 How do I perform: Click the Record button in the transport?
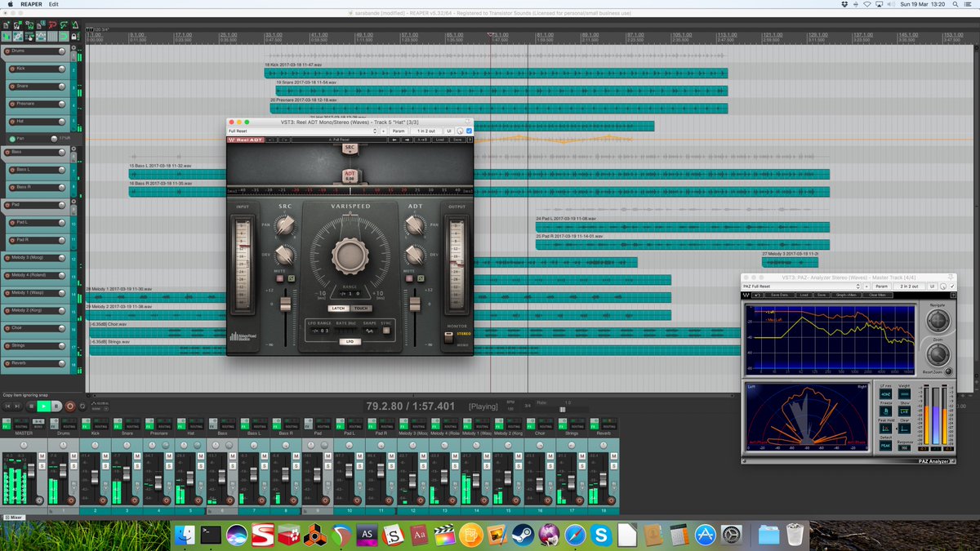tap(70, 406)
